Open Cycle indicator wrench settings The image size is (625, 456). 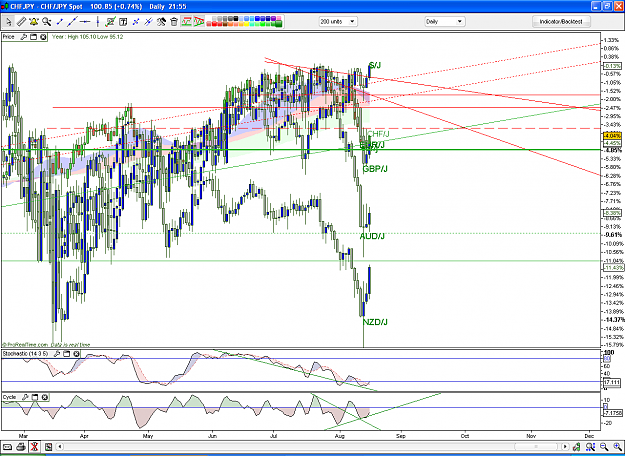(25, 397)
